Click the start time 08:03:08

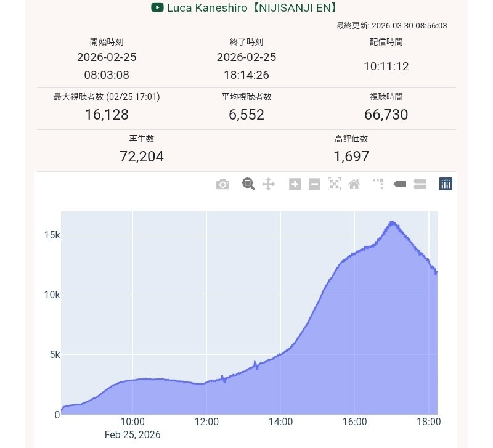point(107,75)
